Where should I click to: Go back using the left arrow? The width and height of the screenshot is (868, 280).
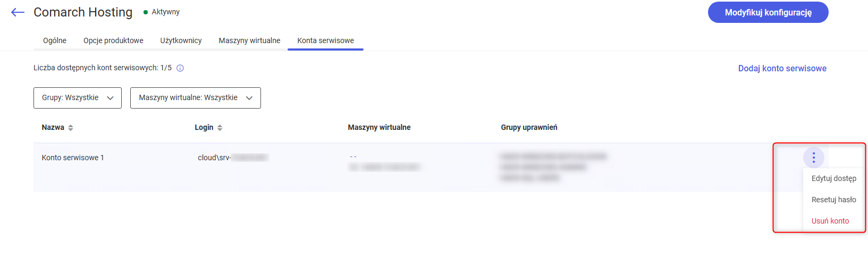[18, 12]
